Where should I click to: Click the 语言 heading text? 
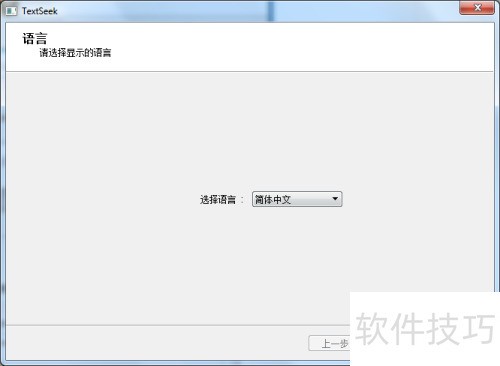35,38
